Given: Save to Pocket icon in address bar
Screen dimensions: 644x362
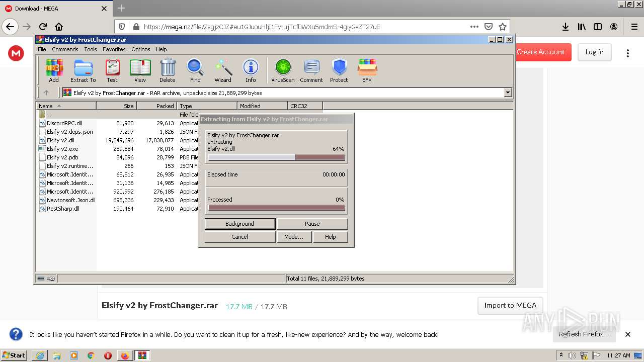Looking at the screenshot, I should pos(489,27).
